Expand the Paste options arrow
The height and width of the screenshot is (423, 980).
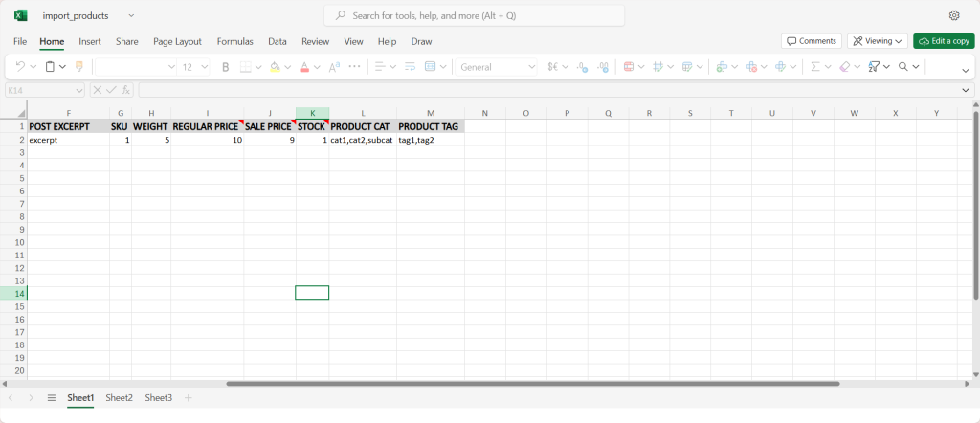coord(62,67)
